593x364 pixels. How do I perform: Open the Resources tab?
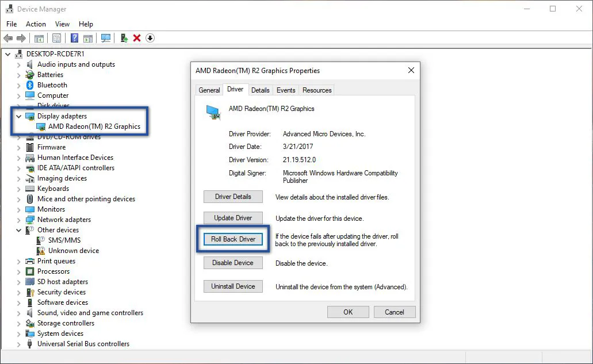pyautogui.click(x=317, y=90)
